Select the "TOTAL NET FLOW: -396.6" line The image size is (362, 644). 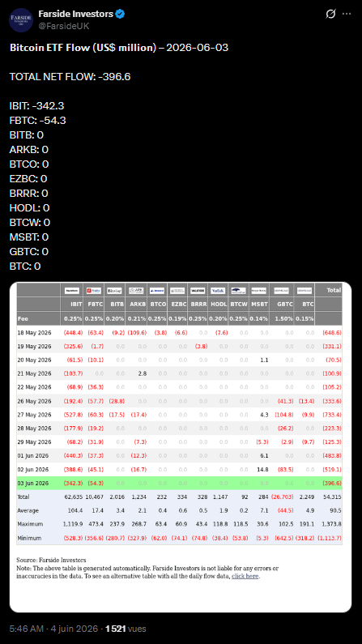70,77
